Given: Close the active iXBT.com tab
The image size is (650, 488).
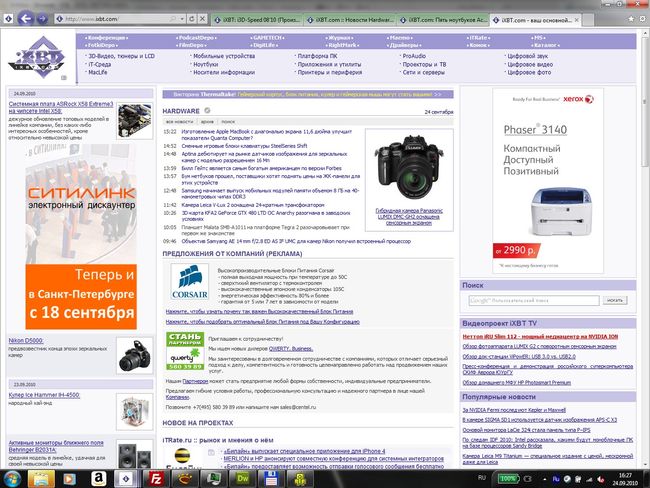Looking at the screenshot, I should (x=577, y=19).
